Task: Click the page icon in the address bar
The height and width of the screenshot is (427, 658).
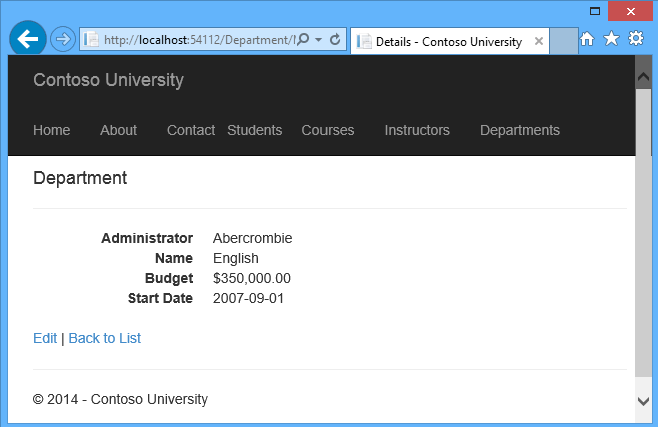Action: point(92,40)
